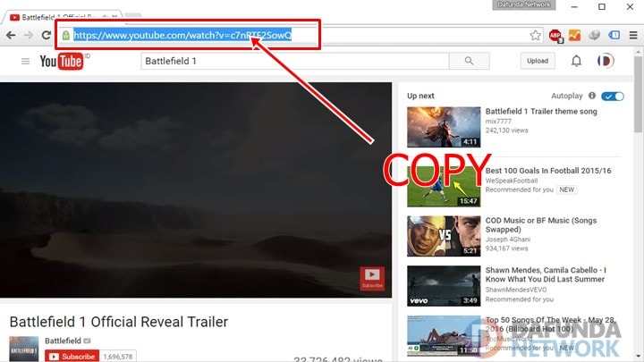Open Battlefield 1 Trailer theme song thumbnail
This screenshot has width=644, height=362.
pos(444,127)
